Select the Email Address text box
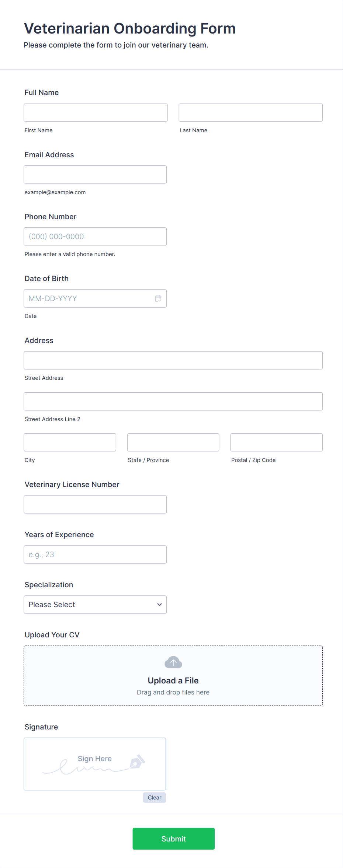343x868 pixels. pyautogui.click(x=95, y=174)
